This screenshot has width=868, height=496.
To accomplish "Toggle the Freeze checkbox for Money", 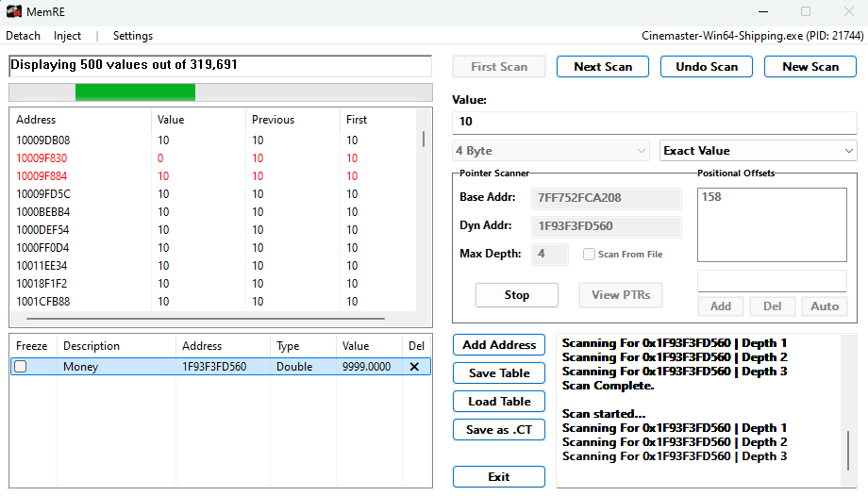I will [x=20, y=367].
